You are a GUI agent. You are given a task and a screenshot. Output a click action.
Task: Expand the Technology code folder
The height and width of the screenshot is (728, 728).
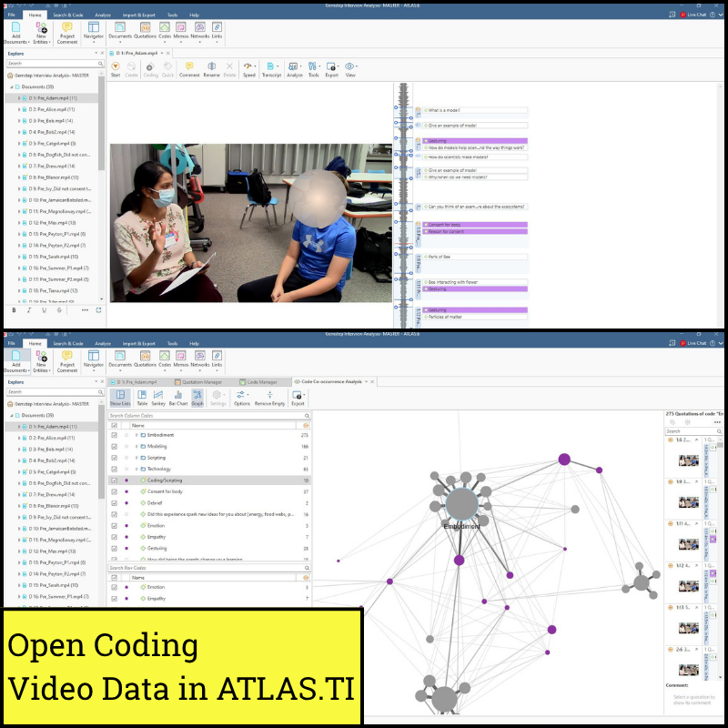[x=136, y=469]
